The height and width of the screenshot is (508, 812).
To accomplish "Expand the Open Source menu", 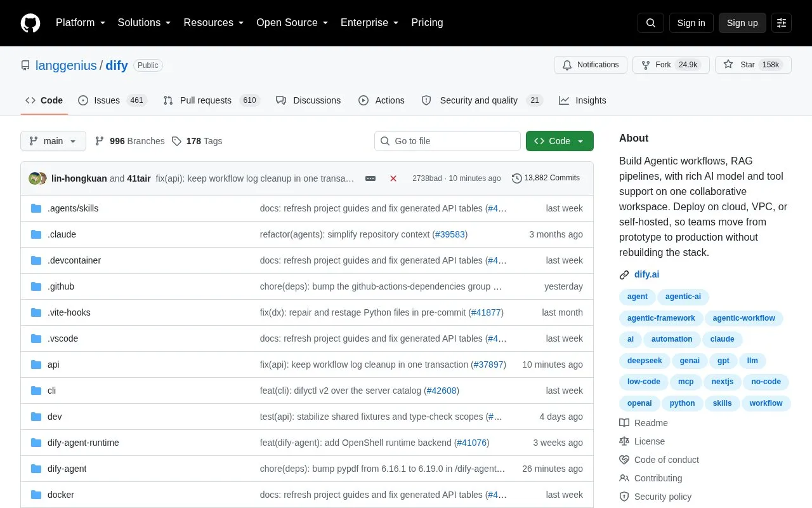I will point(292,23).
